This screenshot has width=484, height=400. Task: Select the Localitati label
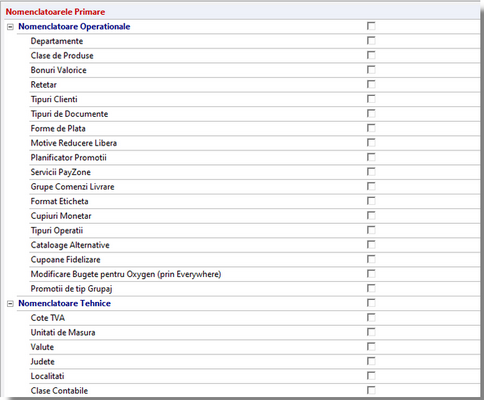point(47,376)
